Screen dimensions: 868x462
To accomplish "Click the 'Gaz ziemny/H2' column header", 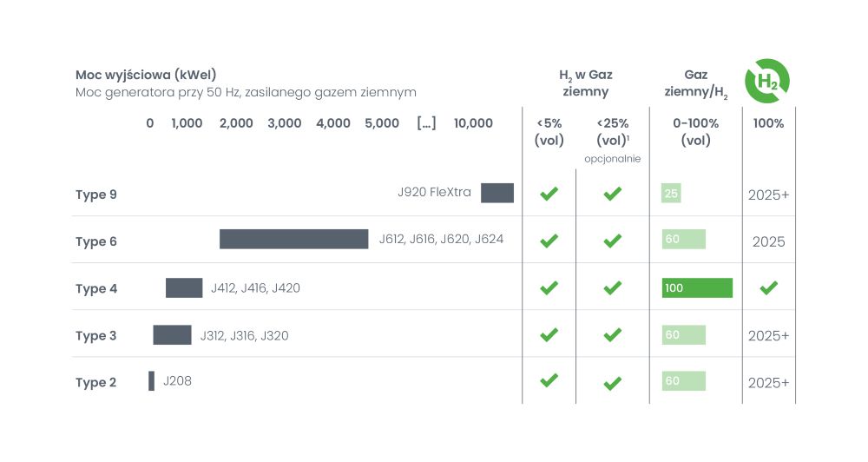I will coord(695,83).
